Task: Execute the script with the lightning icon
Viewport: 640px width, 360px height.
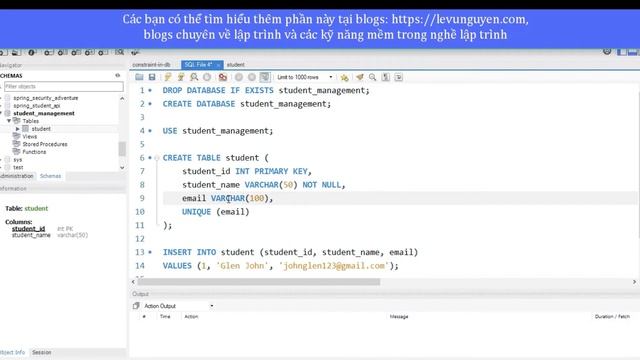Action: tap(168, 77)
